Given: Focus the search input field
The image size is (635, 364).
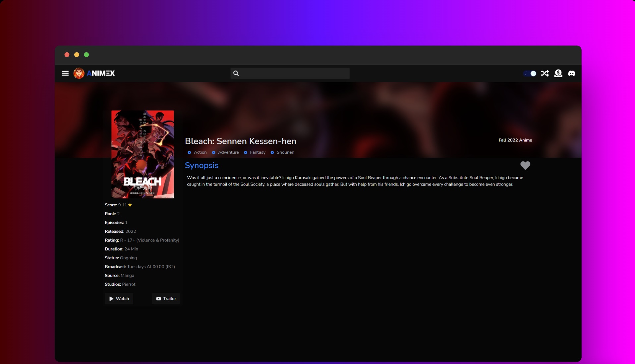Looking at the screenshot, I should click(x=290, y=73).
